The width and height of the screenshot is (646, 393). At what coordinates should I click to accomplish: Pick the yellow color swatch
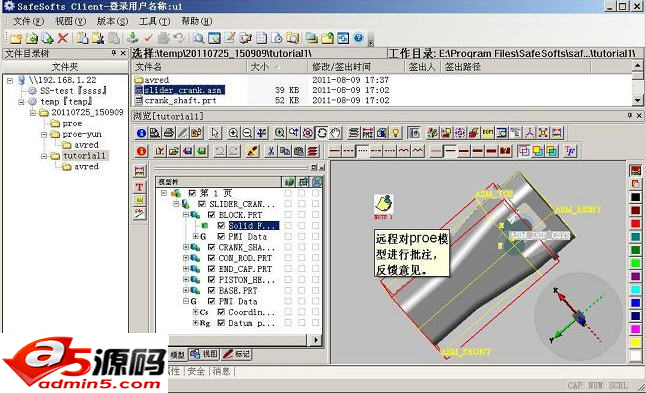point(635,342)
